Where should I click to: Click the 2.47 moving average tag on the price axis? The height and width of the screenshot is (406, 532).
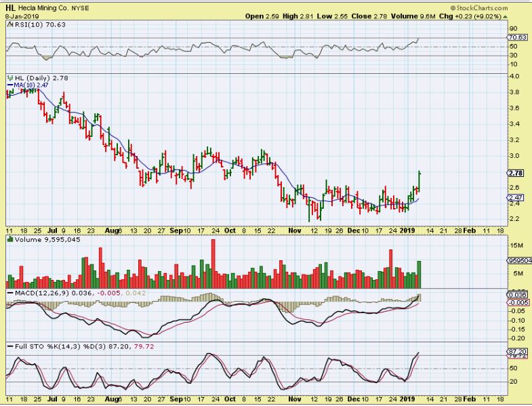click(x=516, y=197)
